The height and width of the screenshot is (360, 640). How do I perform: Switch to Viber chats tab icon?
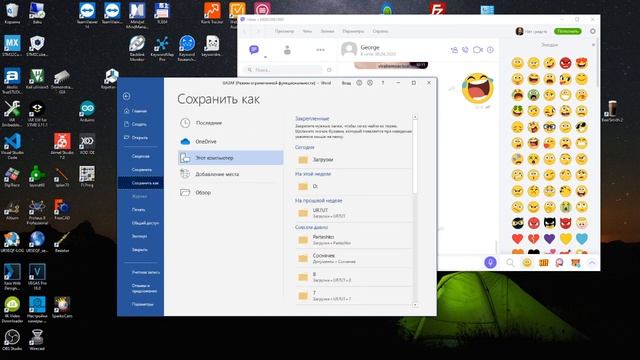click(254, 50)
